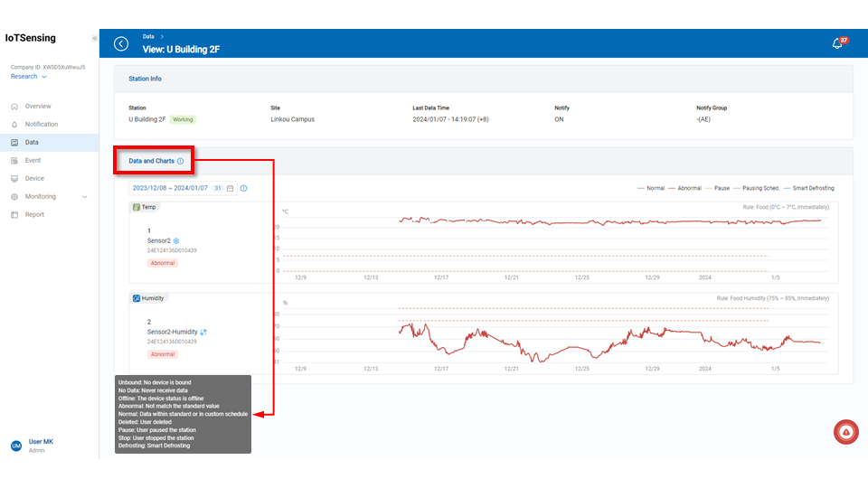Click the back arrow beside View: U Building 2F
This screenshot has height=488, width=868.
pos(121,43)
